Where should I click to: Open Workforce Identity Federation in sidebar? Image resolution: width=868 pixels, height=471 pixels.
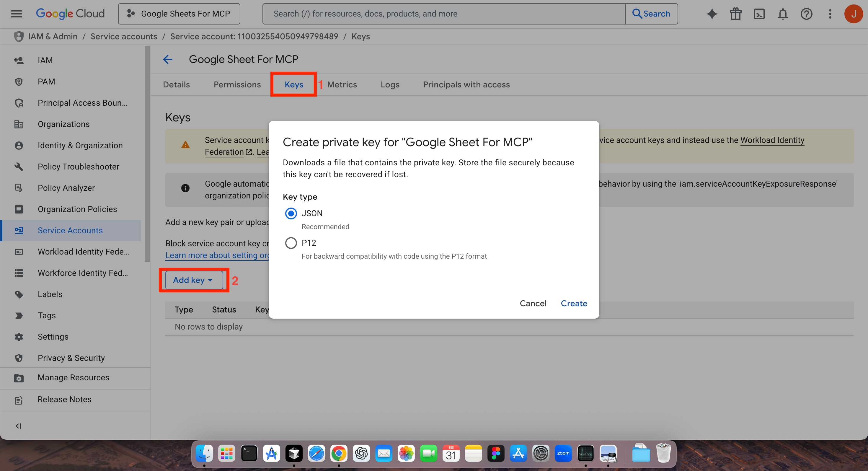pyautogui.click(x=71, y=273)
